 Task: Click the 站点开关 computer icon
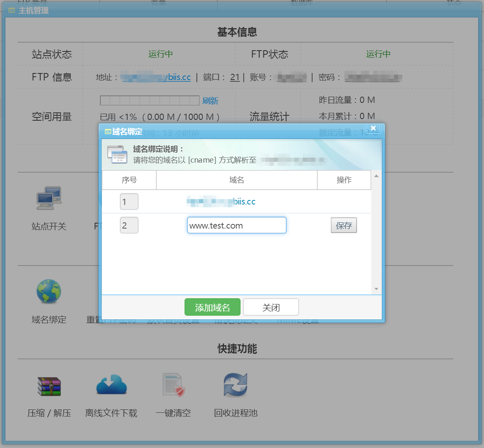tap(49, 198)
